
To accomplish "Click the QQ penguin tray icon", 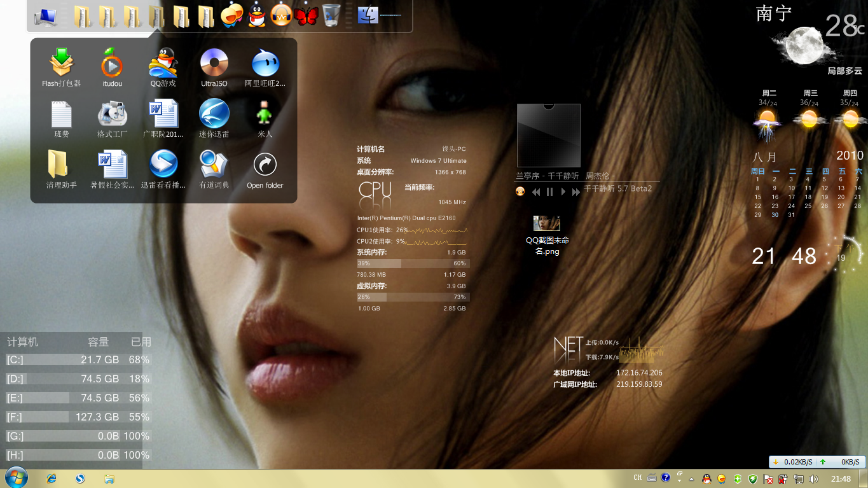I will 706,478.
